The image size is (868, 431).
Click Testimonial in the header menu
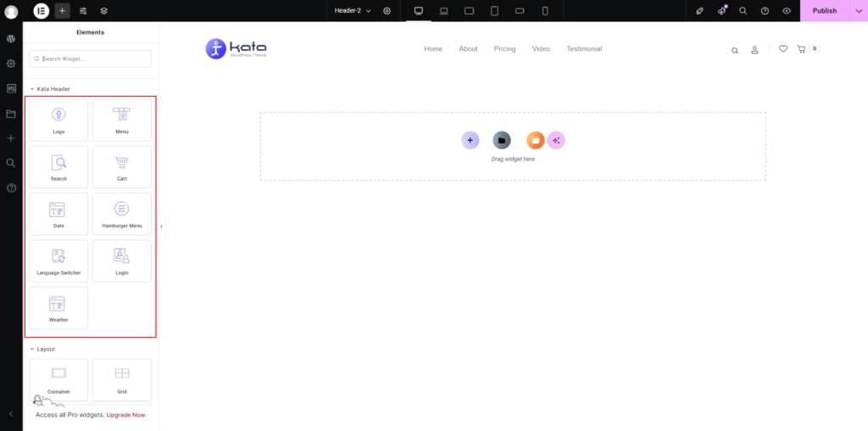pyautogui.click(x=584, y=48)
